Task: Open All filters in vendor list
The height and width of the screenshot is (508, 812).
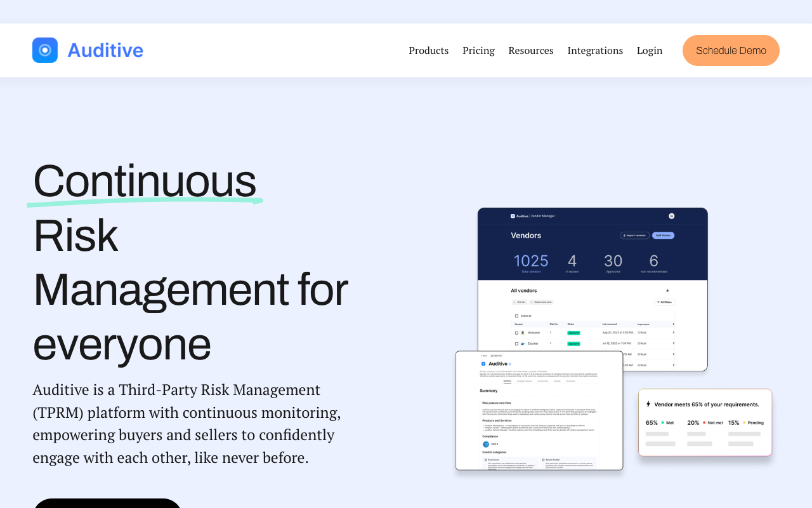Action: tap(664, 302)
